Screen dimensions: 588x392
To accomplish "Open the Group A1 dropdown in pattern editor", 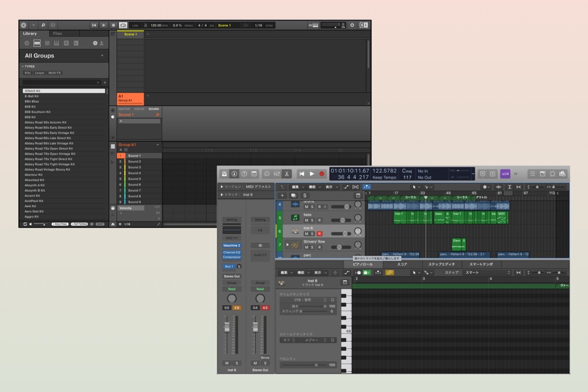I will 158,145.
